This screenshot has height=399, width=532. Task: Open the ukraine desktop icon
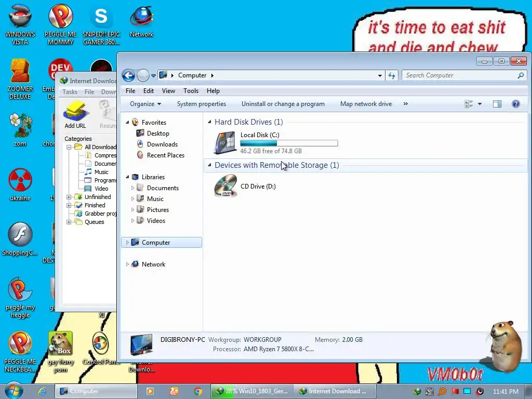click(20, 184)
